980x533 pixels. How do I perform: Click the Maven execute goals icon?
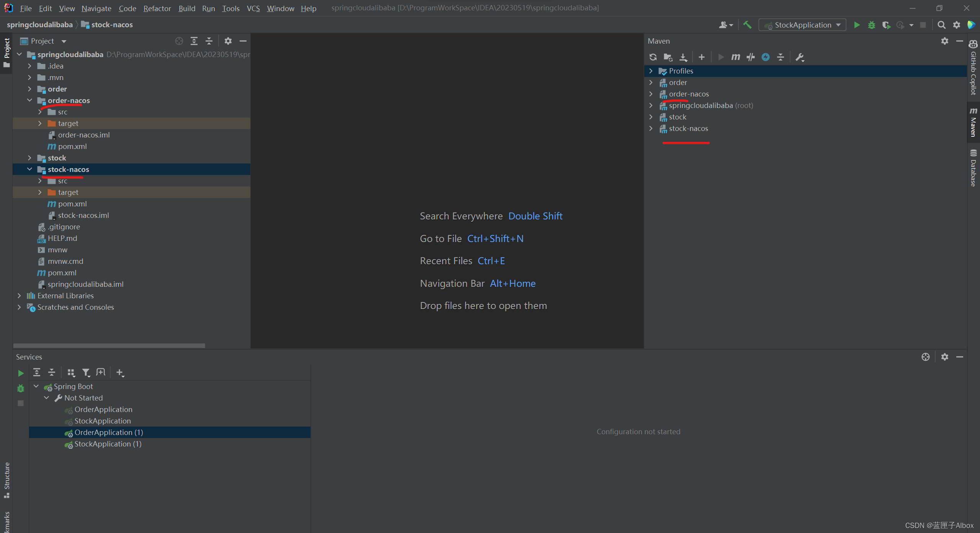point(735,57)
